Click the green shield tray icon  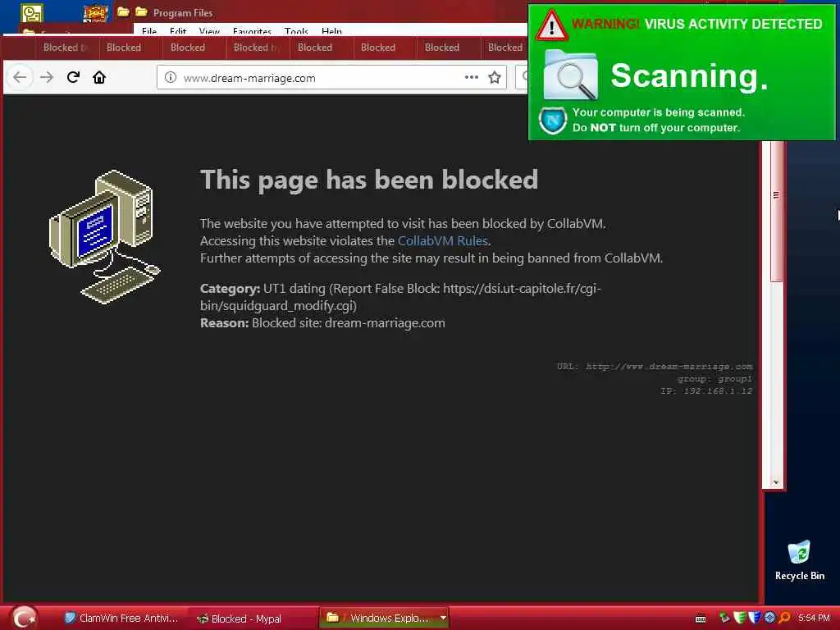(x=740, y=618)
